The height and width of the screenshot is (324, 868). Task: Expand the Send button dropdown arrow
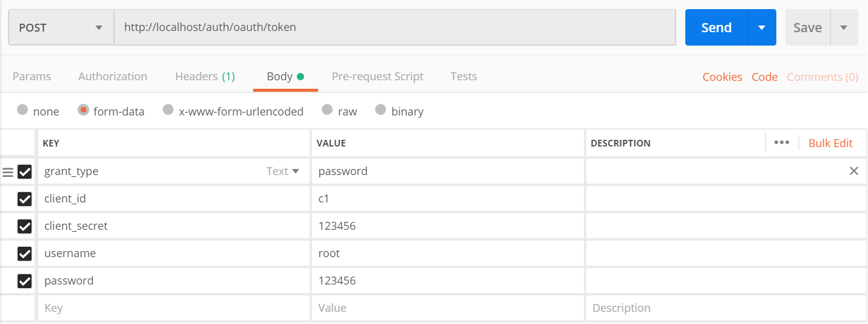click(762, 27)
